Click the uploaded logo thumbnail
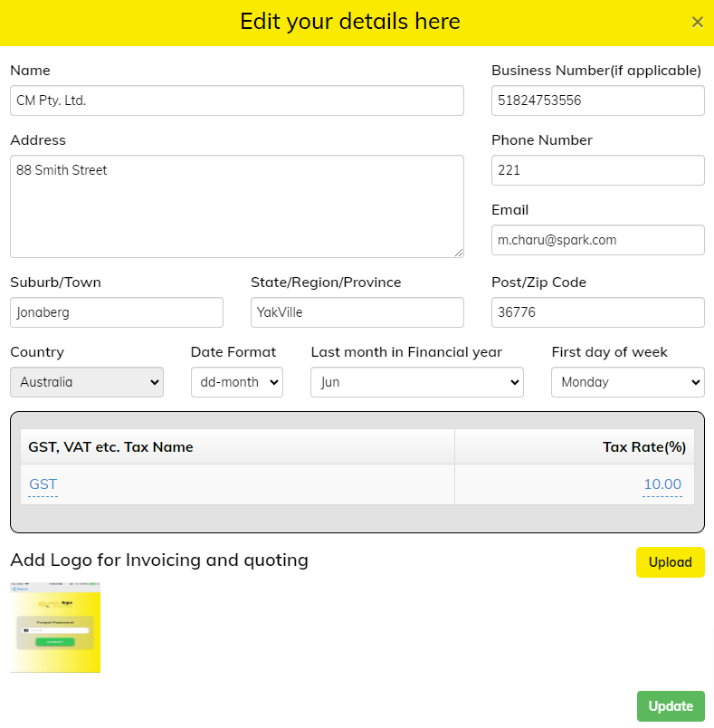The width and height of the screenshot is (714, 728). [55, 627]
